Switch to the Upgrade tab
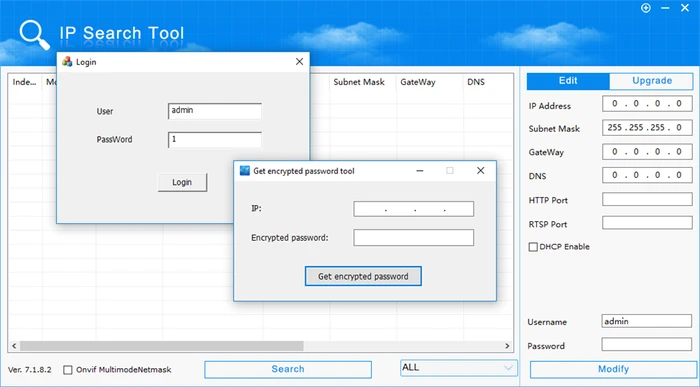The image size is (700, 387). [651, 81]
